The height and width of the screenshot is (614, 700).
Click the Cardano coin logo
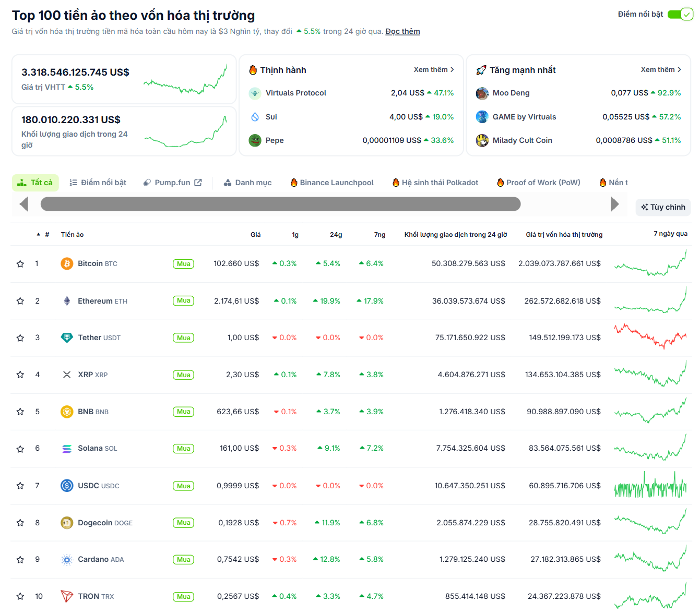tap(67, 560)
